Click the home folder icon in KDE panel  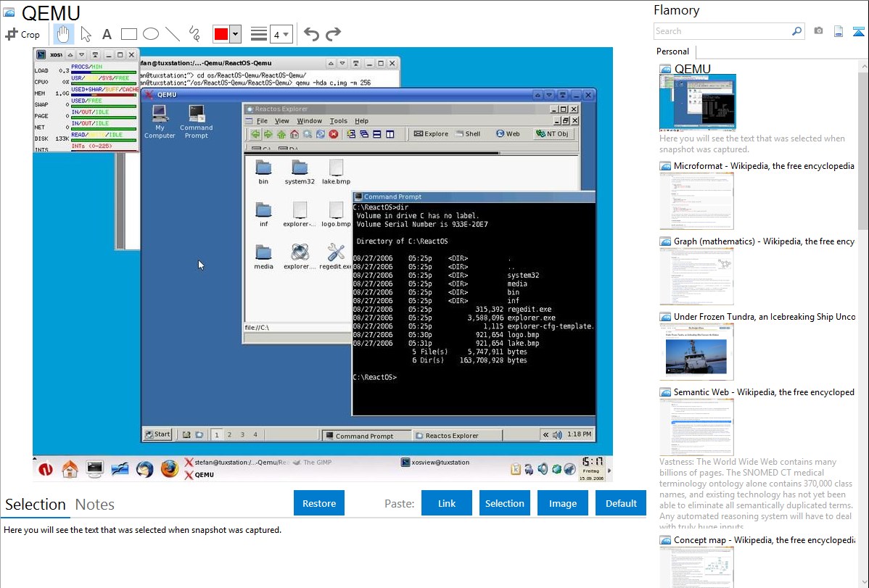(x=70, y=469)
